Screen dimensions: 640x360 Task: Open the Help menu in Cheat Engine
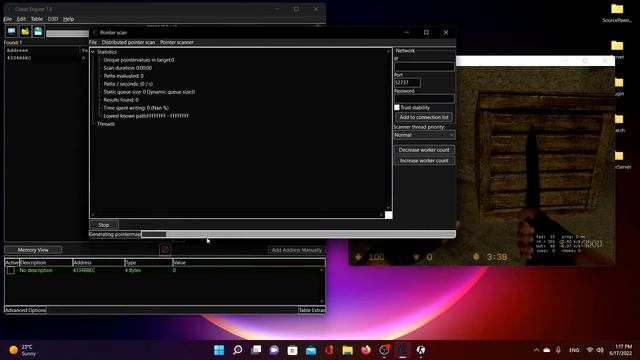(x=68, y=19)
